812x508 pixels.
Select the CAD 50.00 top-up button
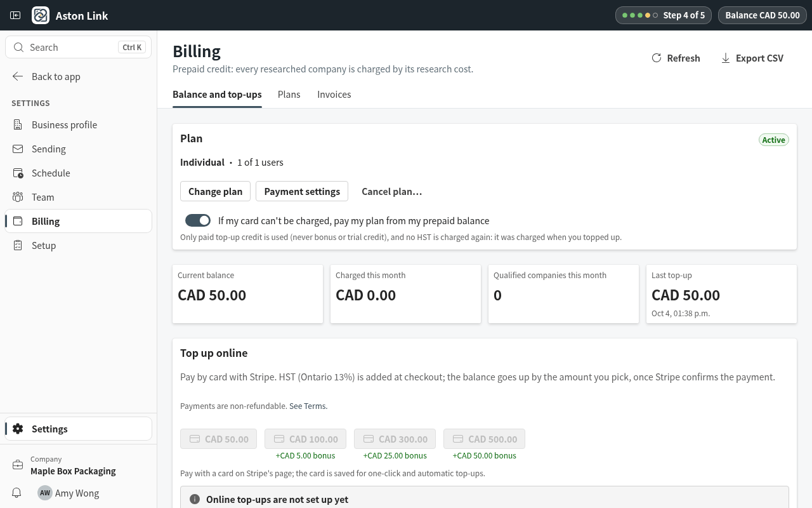[x=219, y=439]
